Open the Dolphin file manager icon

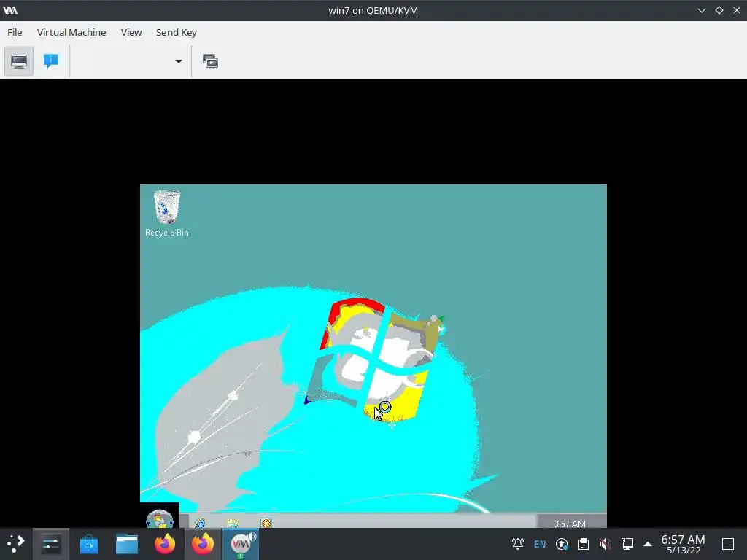click(x=127, y=544)
